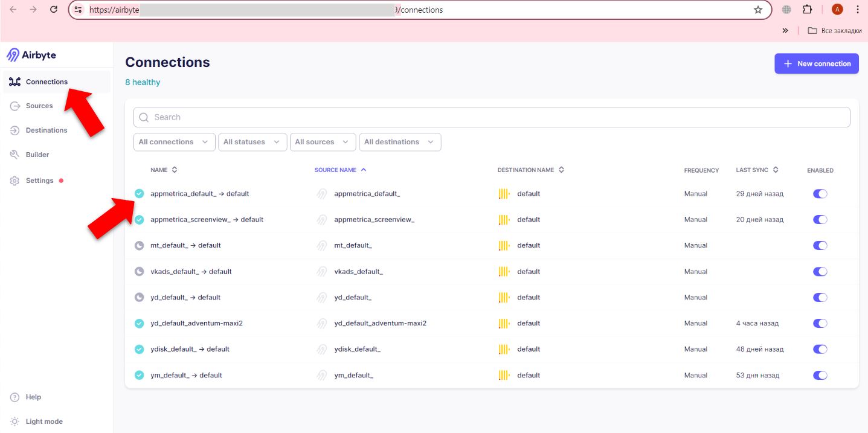868x433 pixels.
Task: Click the Airbyte logo
Action: click(x=31, y=55)
